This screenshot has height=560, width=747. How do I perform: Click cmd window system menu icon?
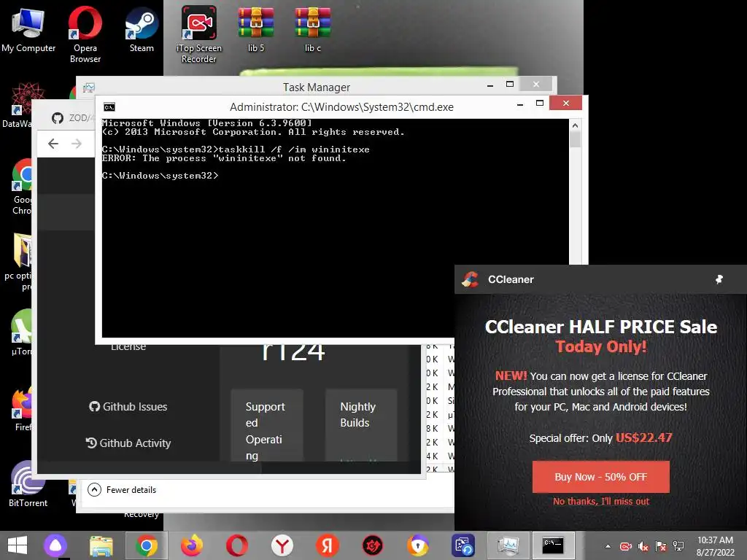coord(109,107)
